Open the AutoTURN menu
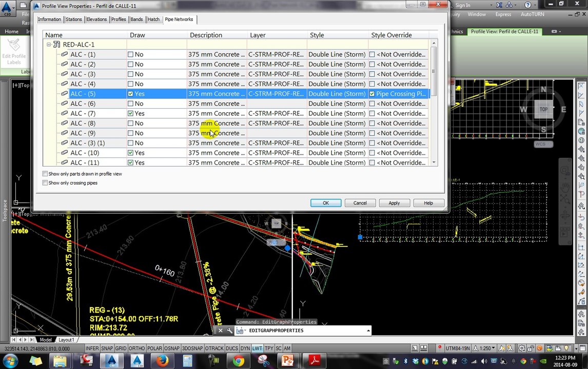The image size is (588, 369). coord(532,14)
